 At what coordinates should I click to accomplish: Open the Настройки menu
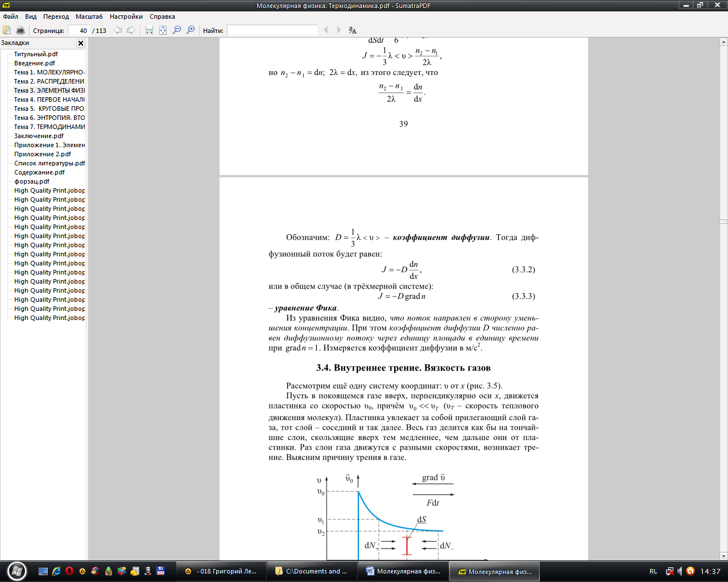[x=126, y=16]
